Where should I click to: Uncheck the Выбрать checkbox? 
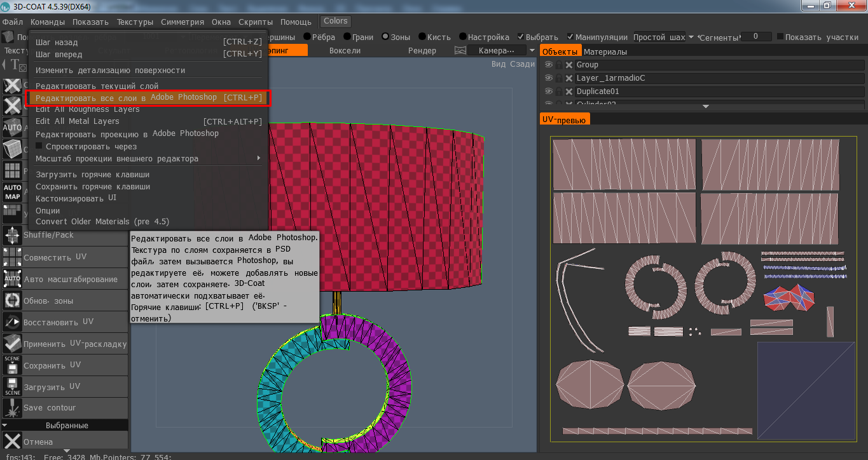(x=521, y=37)
